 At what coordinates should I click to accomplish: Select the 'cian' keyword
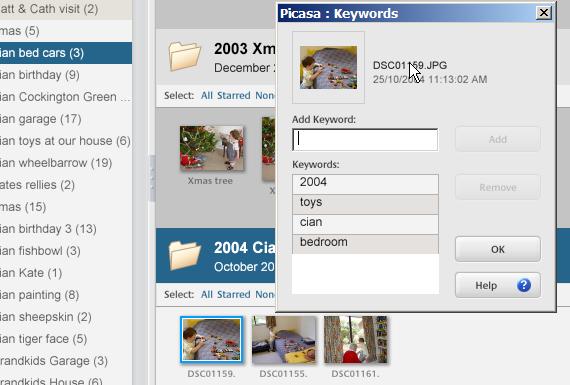click(x=365, y=224)
